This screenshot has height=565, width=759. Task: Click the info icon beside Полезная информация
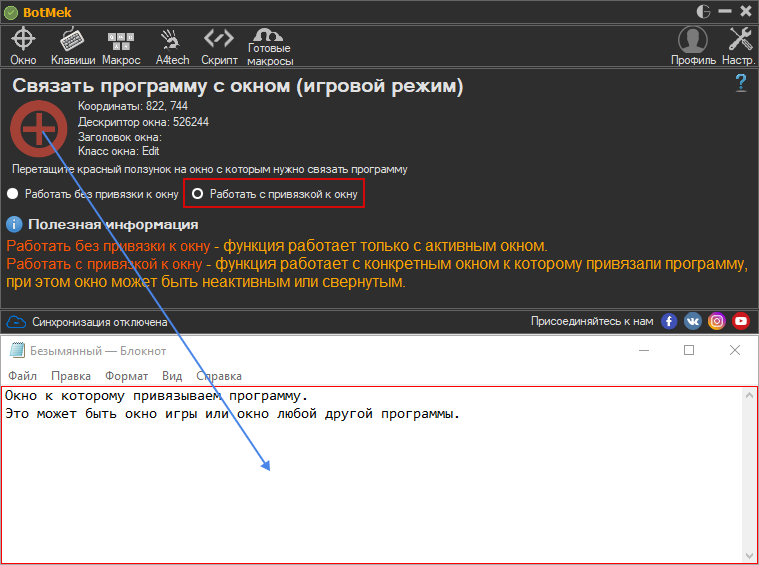coord(15,225)
